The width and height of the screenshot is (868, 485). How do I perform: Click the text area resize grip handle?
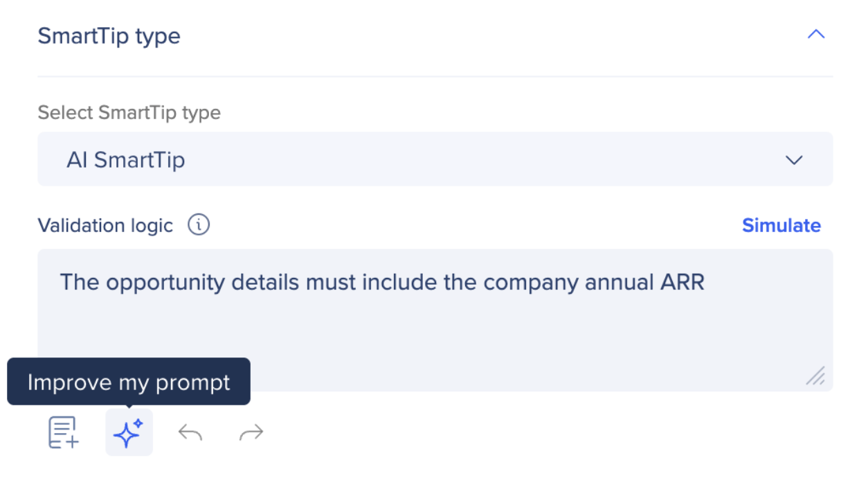tap(815, 375)
